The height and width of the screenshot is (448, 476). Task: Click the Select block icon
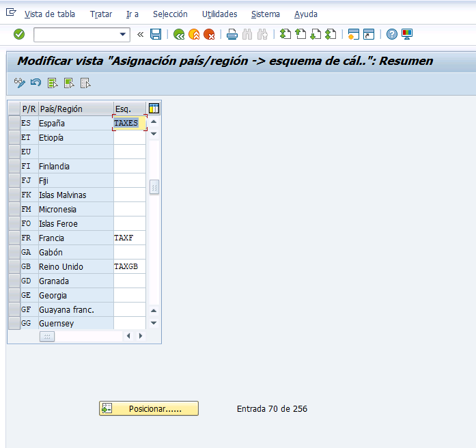[x=69, y=83]
